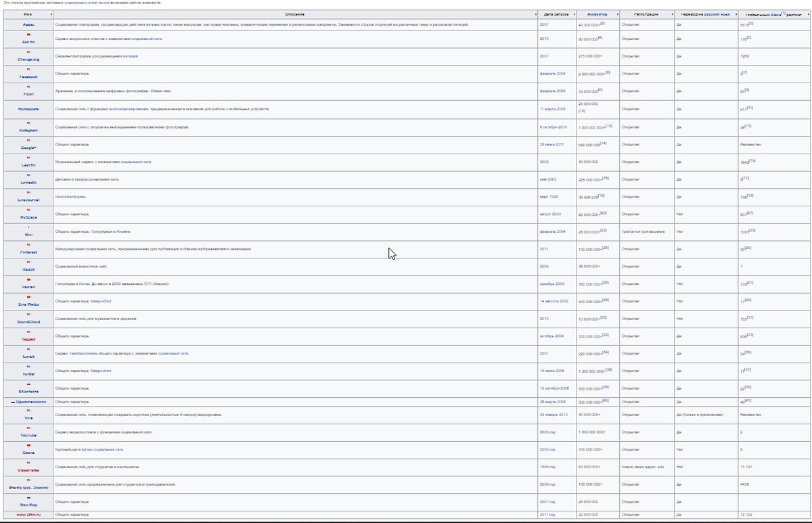Open the Reddit article link

(x=28, y=271)
